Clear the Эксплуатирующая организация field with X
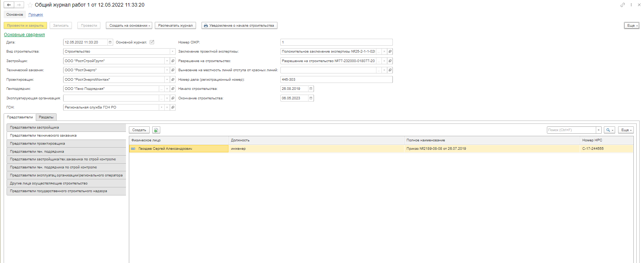This screenshot has height=263, width=644. [x=167, y=98]
